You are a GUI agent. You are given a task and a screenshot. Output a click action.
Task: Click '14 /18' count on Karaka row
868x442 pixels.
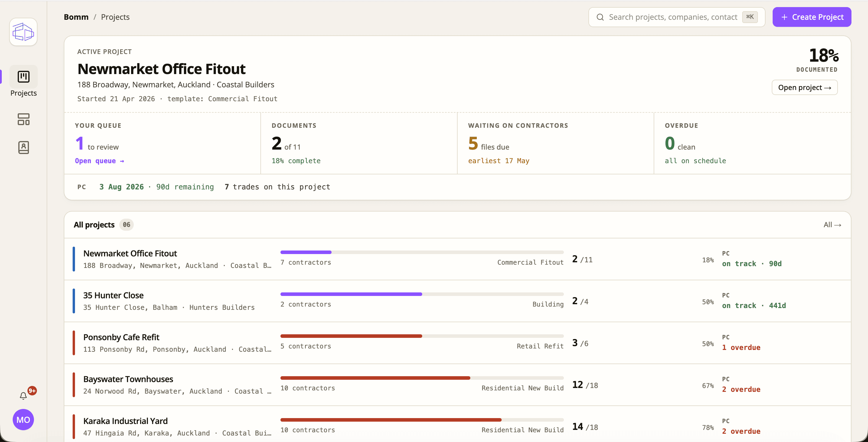click(585, 427)
